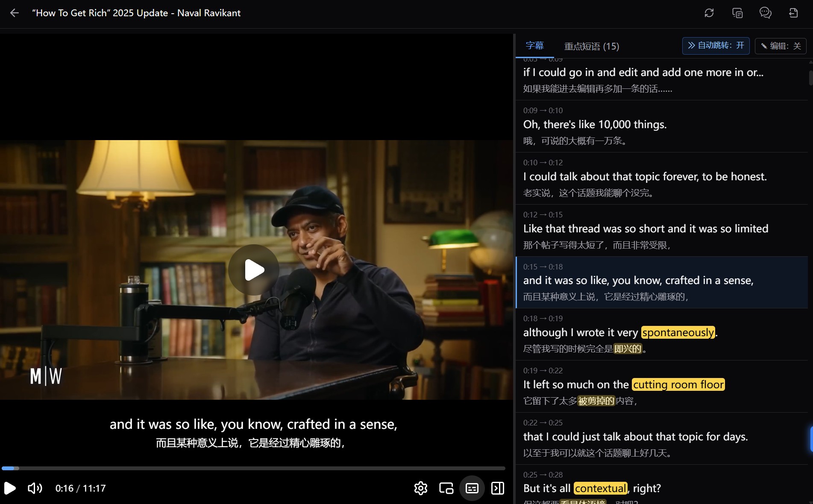Click the refresh icon in header
Screen dimensions: 813x504
point(709,13)
